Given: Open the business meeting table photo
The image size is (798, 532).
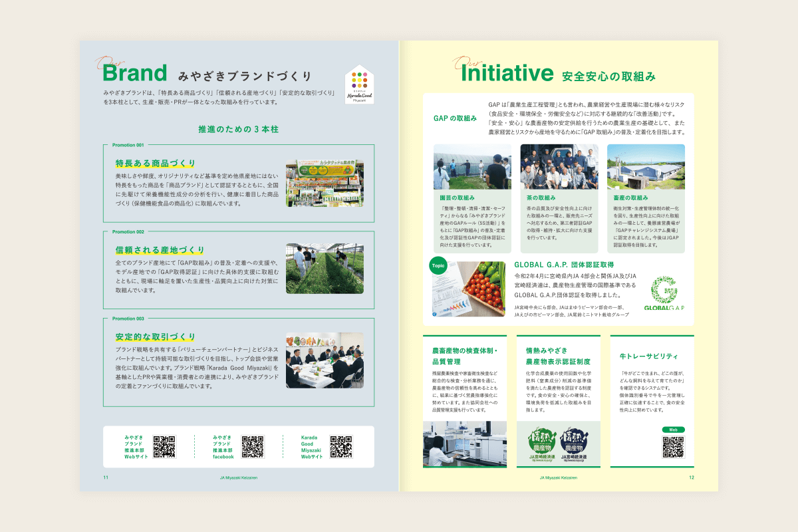Looking at the screenshot, I should [325, 360].
